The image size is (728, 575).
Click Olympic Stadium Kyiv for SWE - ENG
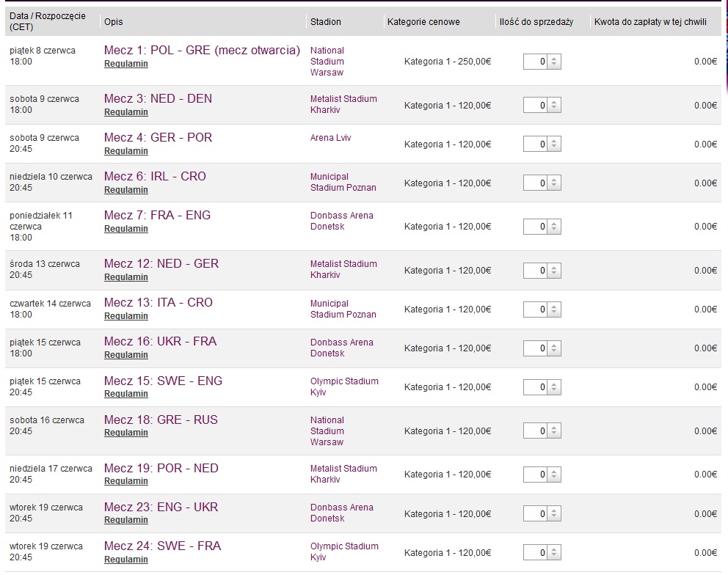(344, 387)
